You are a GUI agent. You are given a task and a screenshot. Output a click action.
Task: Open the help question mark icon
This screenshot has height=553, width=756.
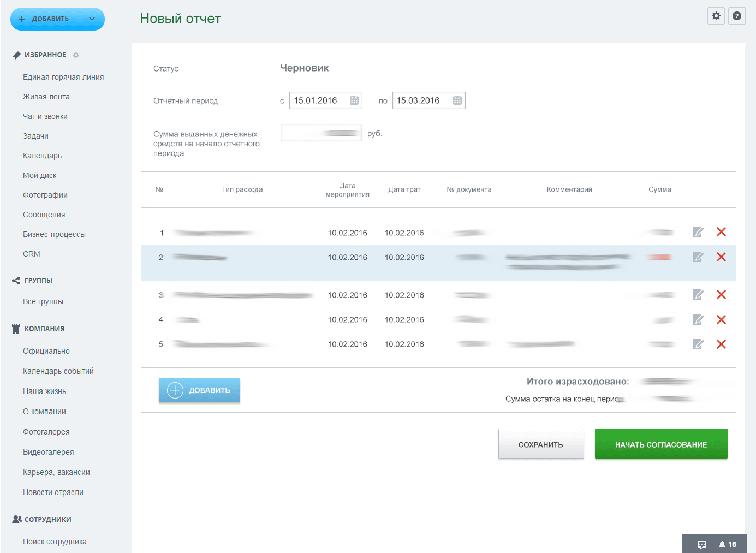pyautogui.click(x=737, y=16)
